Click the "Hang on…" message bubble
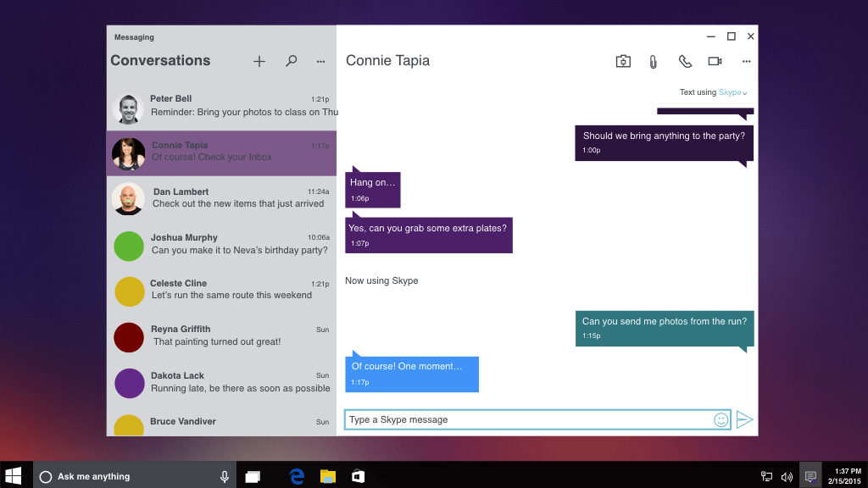 pyautogui.click(x=373, y=189)
